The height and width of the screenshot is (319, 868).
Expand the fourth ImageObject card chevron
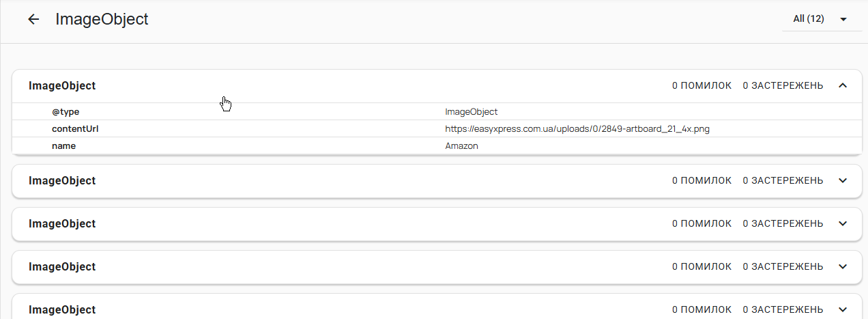[842, 267]
